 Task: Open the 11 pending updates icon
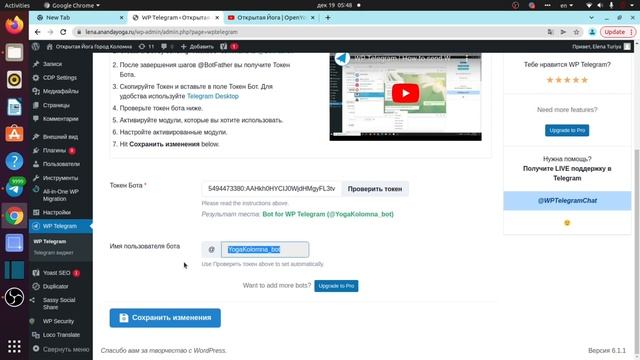click(146, 47)
